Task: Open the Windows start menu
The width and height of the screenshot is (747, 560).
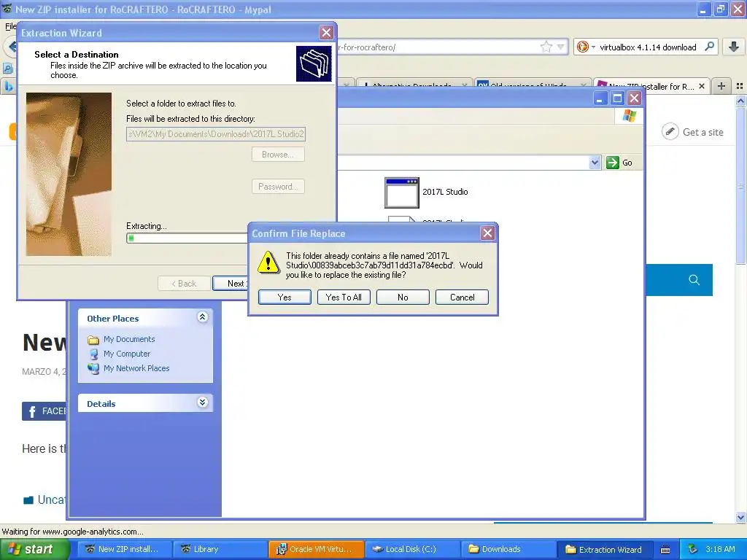Action: pos(34,549)
